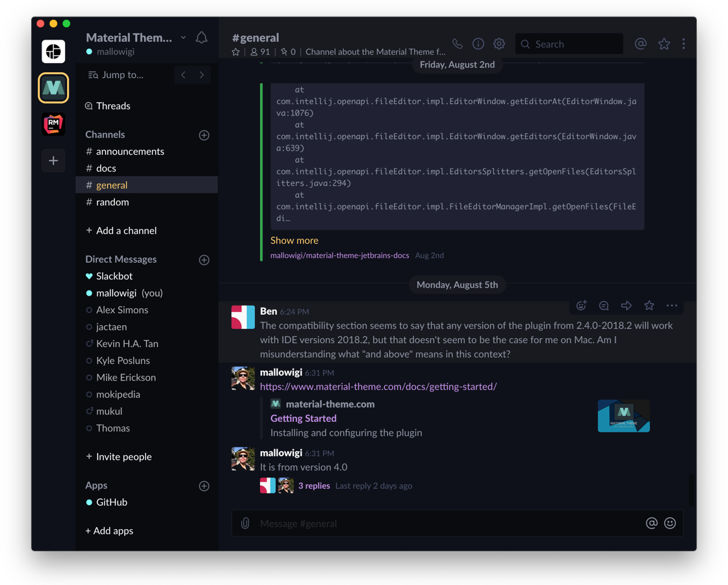
Task: Click the plus icon next to Apps
Action: click(204, 486)
